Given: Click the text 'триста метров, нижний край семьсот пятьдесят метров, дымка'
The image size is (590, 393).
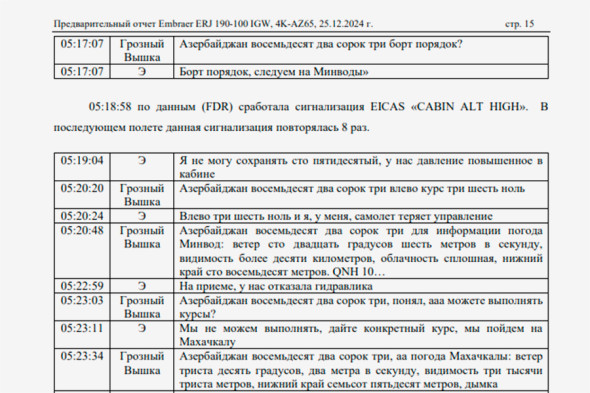Looking at the screenshot, I should [x=338, y=384].
